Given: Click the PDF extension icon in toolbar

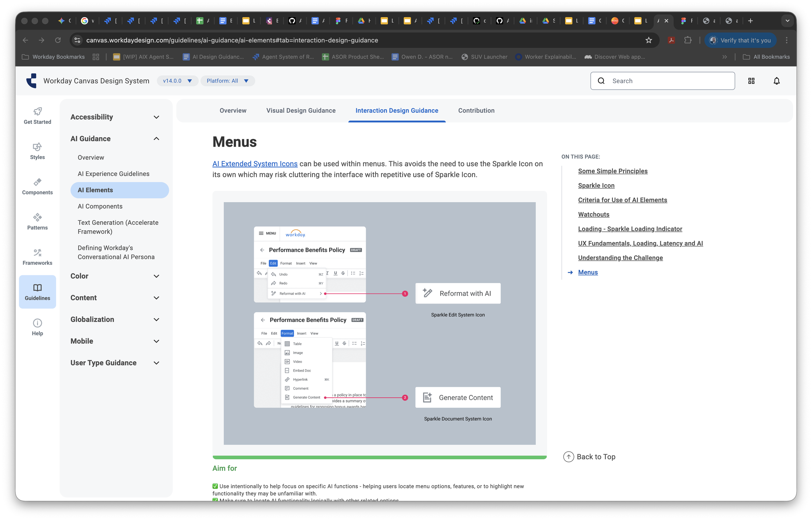Looking at the screenshot, I should tap(671, 40).
